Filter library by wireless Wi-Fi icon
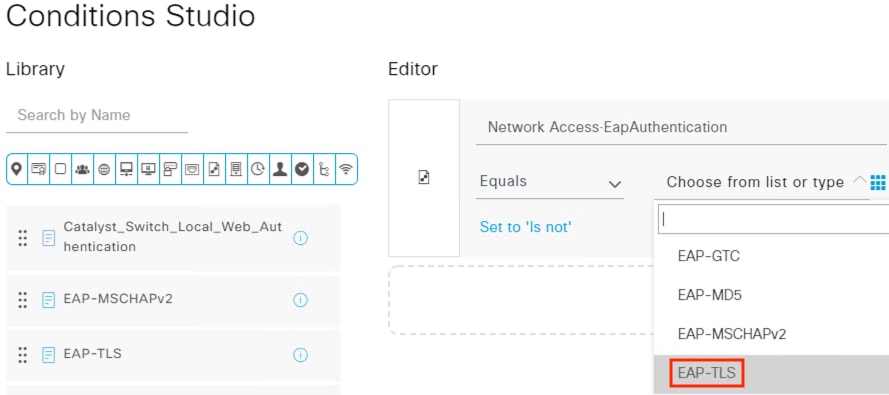889x395 pixels. tap(346, 169)
